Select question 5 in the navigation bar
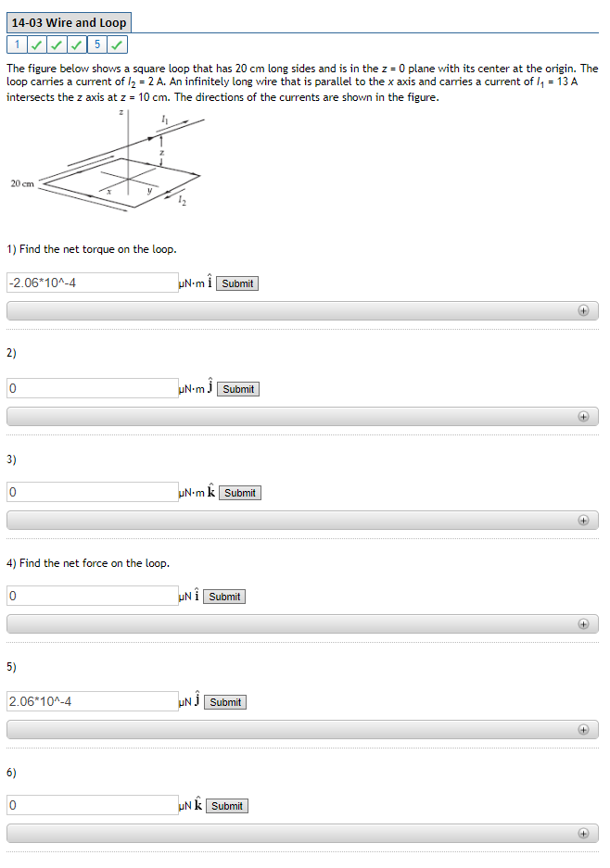 [96, 44]
